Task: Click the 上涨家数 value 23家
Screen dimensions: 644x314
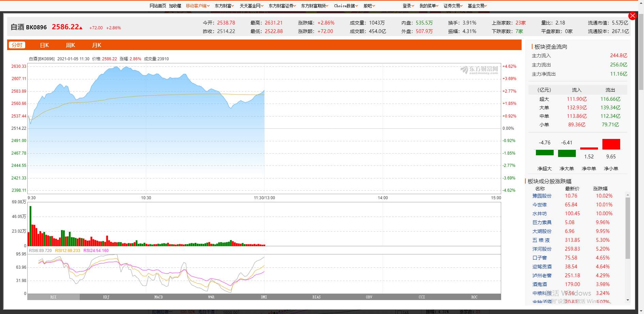Action: click(x=521, y=23)
